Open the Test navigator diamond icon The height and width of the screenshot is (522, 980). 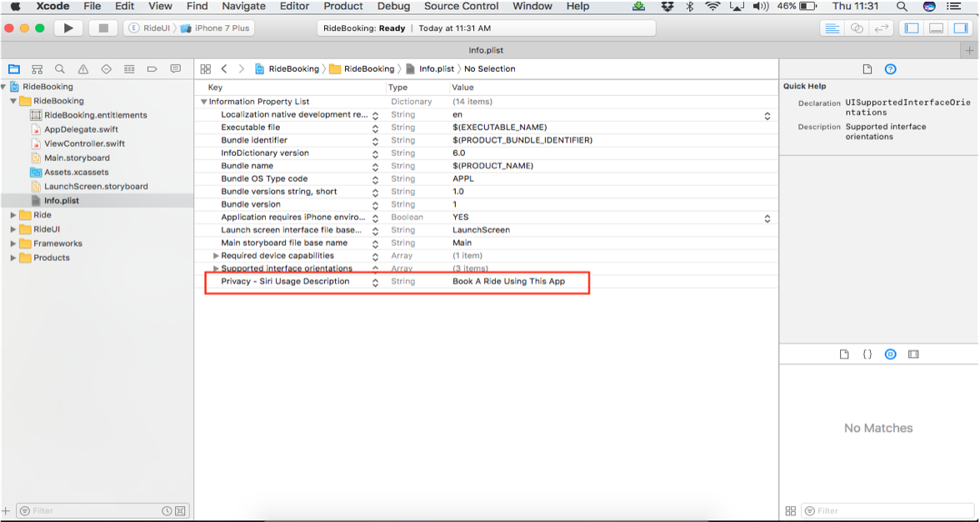point(107,68)
